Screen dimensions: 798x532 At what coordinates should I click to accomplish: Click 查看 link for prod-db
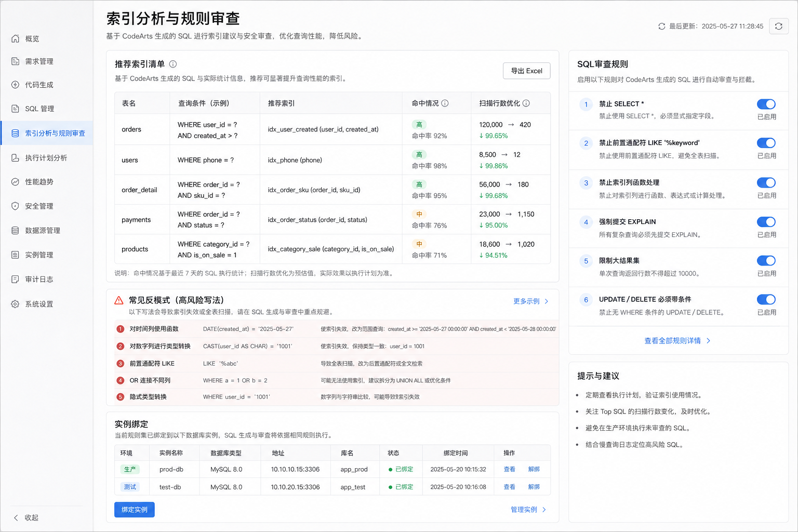click(509, 469)
